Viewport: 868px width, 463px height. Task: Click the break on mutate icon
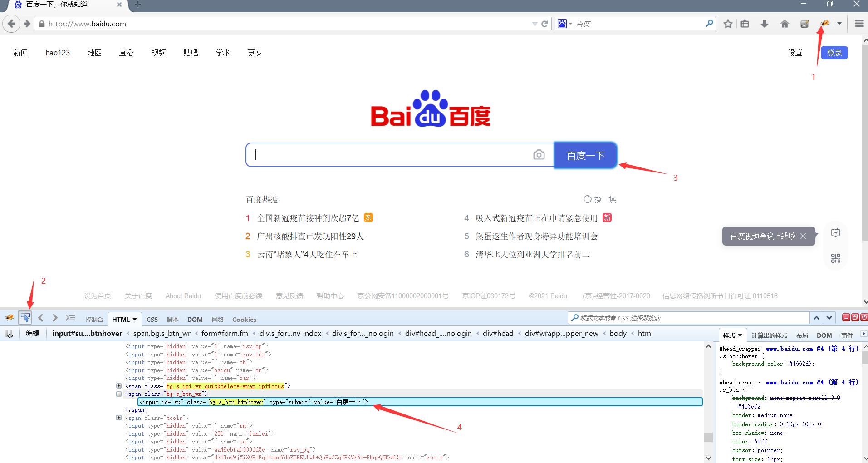pyautogui.click(x=10, y=334)
